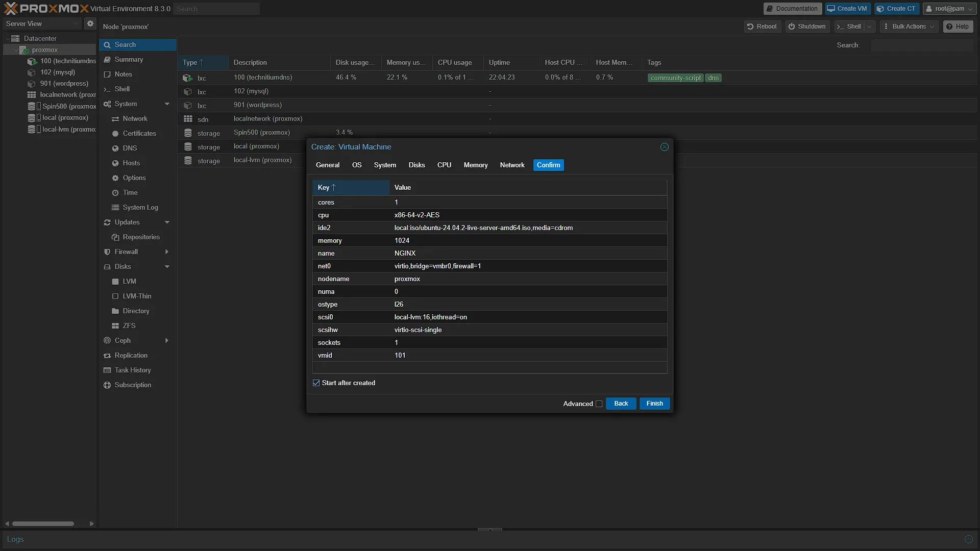The width and height of the screenshot is (980, 551).
Task: Switch to the System tab in dialog
Action: [x=385, y=165]
